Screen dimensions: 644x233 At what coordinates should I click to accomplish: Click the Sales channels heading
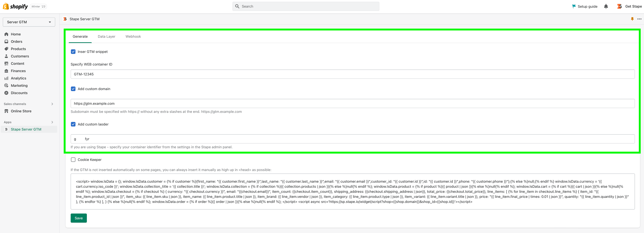[15, 104]
